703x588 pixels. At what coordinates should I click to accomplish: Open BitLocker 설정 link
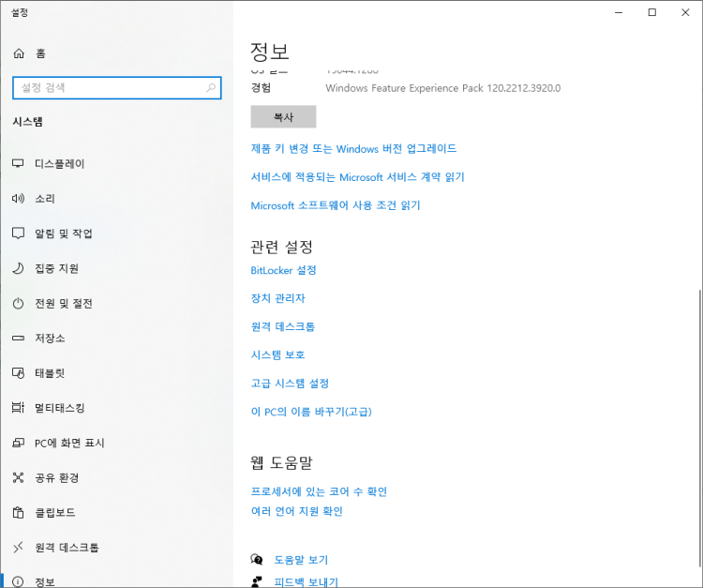(x=283, y=270)
